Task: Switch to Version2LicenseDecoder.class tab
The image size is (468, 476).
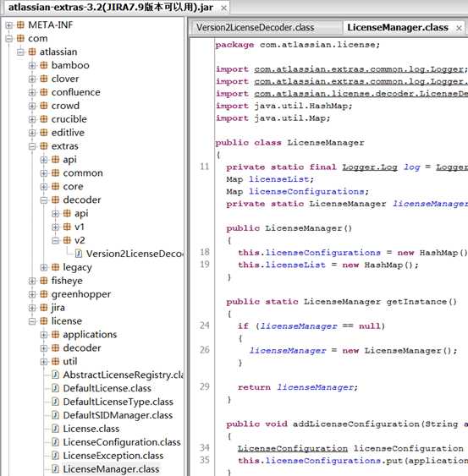Action: coord(255,28)
